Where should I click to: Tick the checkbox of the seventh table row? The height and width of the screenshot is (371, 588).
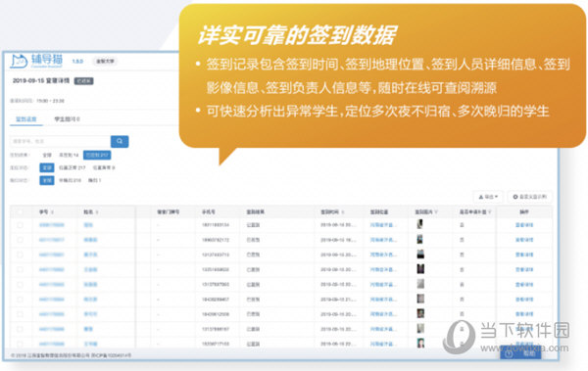pos(20,314)
